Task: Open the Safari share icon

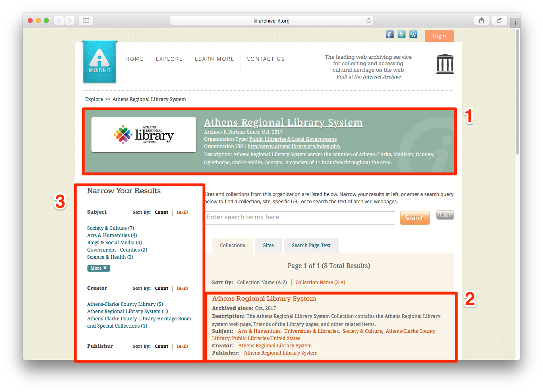Action: point(481,21)
